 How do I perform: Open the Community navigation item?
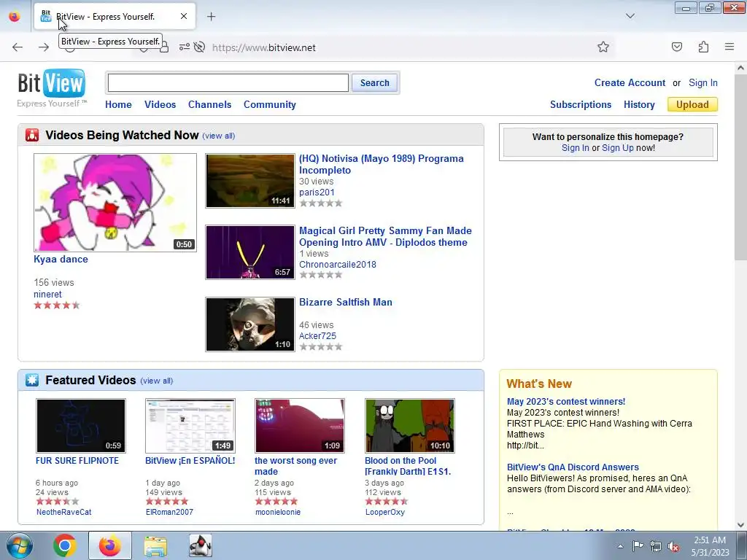270,104
